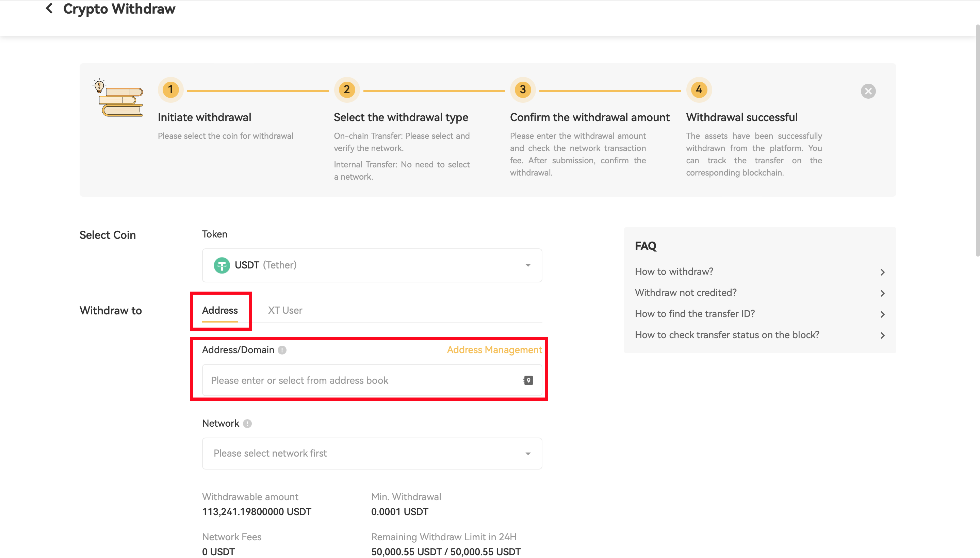Open the address book icon in address field

528,380
